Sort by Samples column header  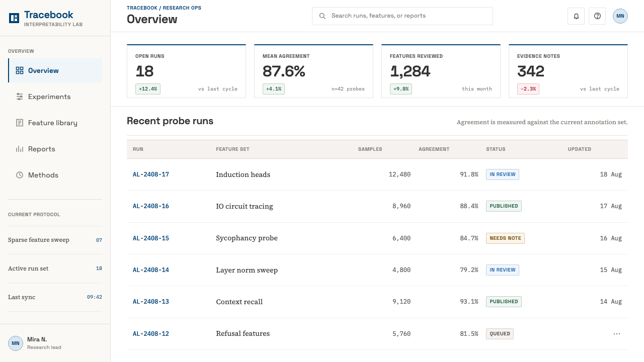(370, 149)
